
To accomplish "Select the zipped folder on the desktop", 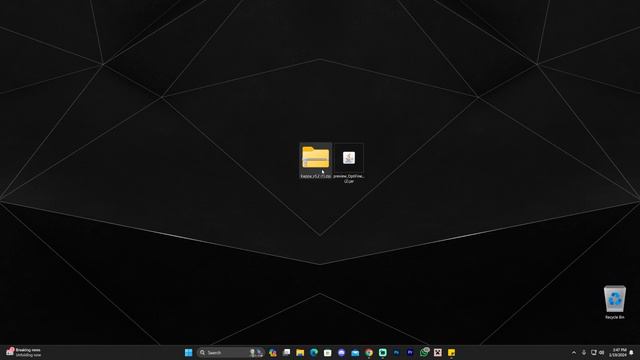I will [x=316, y=161].
